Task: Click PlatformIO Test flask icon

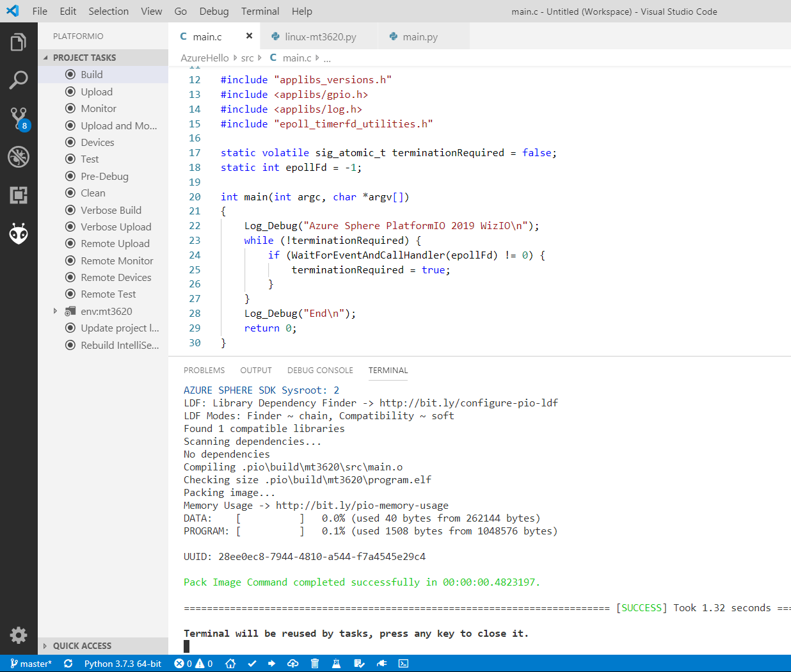Action: tap(336, 664)
